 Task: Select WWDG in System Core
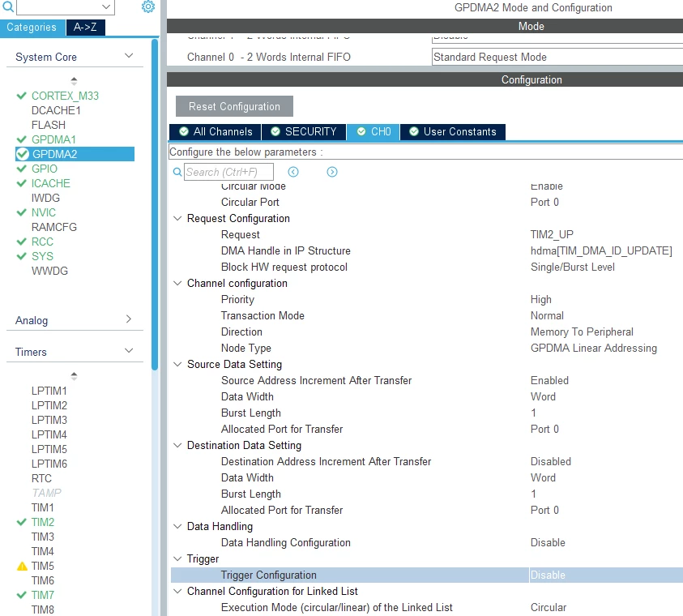coord(49,271)
